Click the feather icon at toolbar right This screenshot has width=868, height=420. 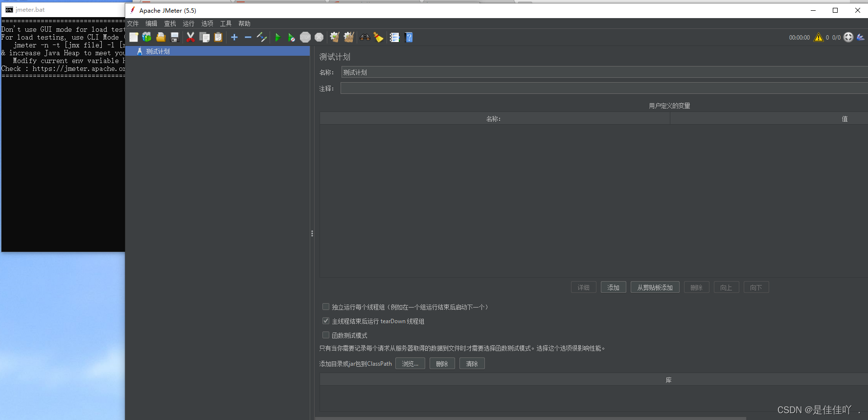click(x=861, y=37)
